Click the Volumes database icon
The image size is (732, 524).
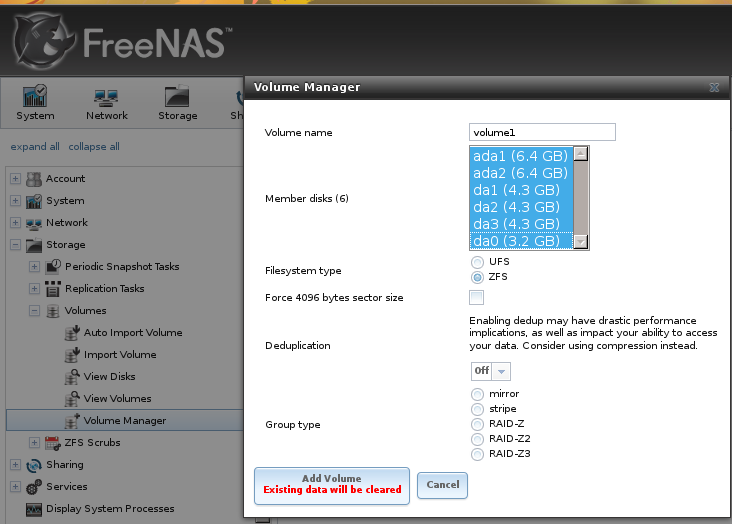53,311
